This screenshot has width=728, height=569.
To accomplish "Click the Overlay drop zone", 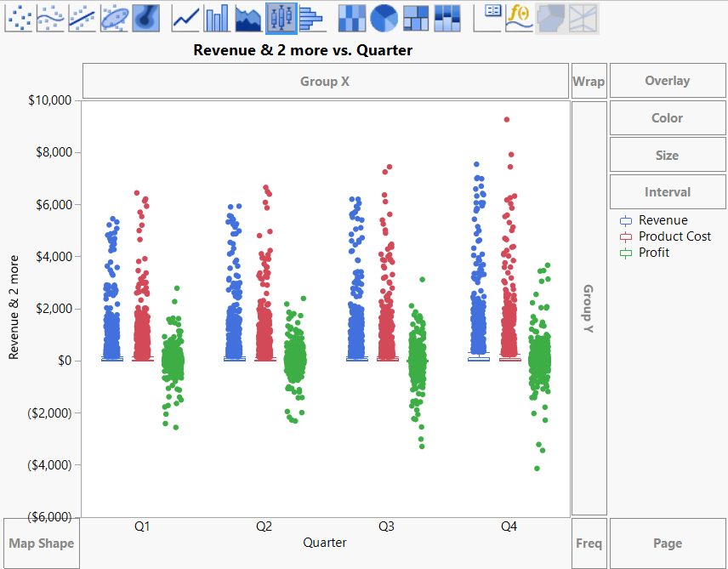I will [x=667, y=80].
